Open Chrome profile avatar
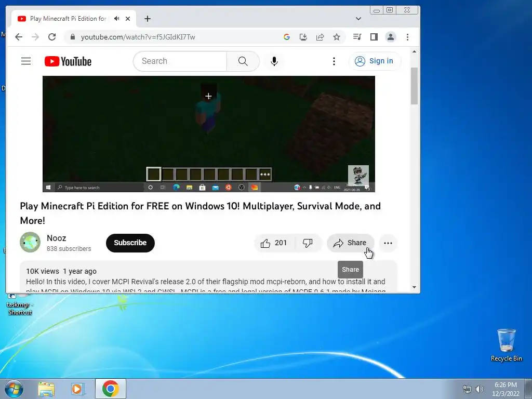 click(391, 37)
